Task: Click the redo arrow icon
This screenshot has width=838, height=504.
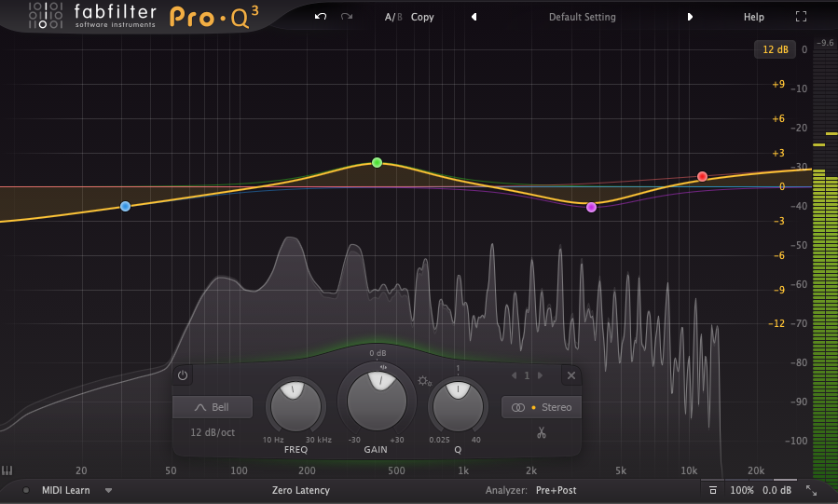Action: point(347,17)
